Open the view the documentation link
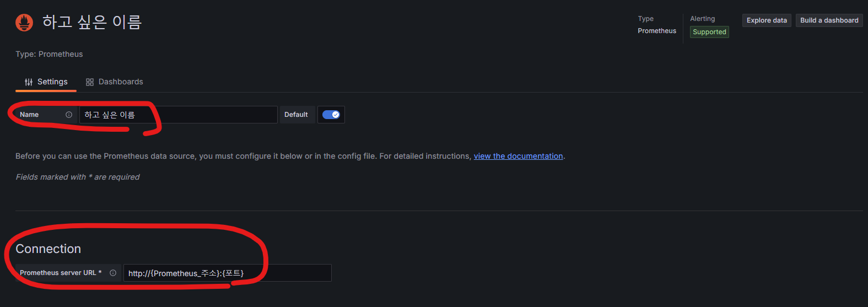This screenshot has height=307, width=868. point(518,156)
